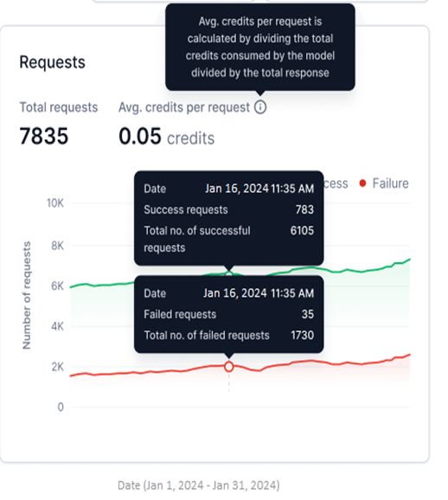Click the 2K y-axis label

pos(57,367)
